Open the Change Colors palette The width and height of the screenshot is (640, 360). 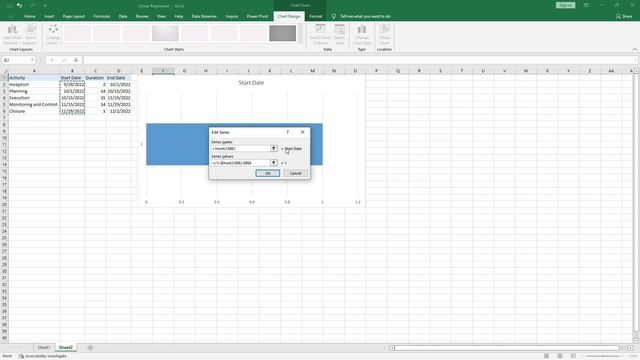(53, 34)
